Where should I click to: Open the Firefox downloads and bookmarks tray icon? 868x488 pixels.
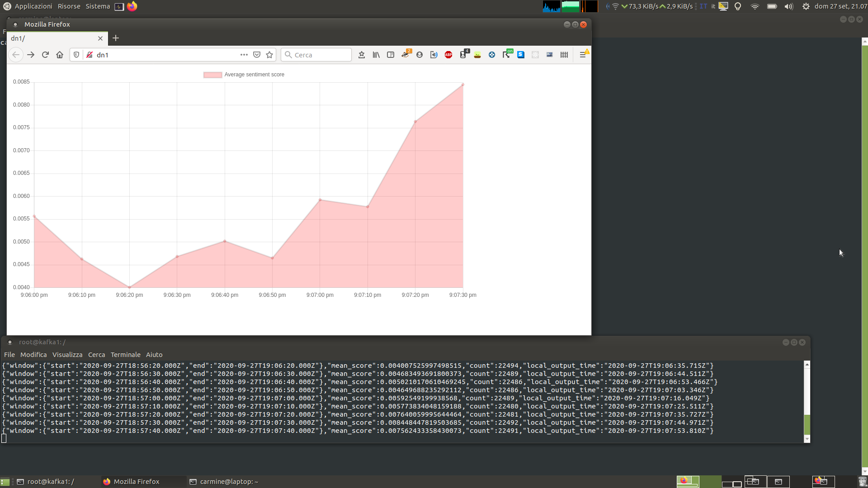pyautogui.click(x=362, y=55)
